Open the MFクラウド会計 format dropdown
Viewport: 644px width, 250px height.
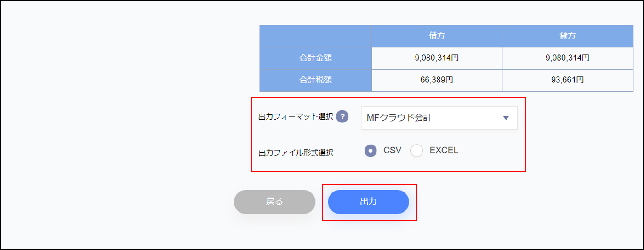pos(439,118)
